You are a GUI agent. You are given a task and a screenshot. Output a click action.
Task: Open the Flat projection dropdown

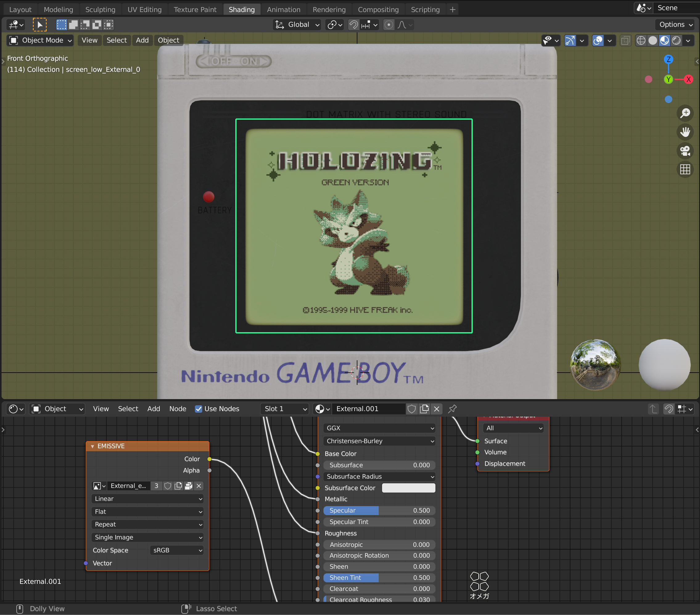(148, 512)
